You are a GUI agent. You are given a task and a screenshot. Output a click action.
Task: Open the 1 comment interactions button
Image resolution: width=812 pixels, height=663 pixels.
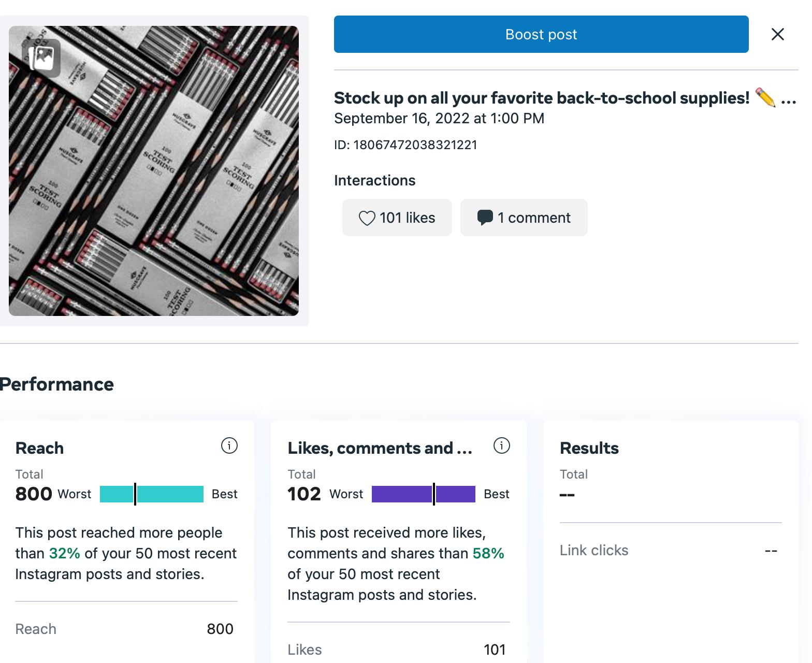pos(524,218)
